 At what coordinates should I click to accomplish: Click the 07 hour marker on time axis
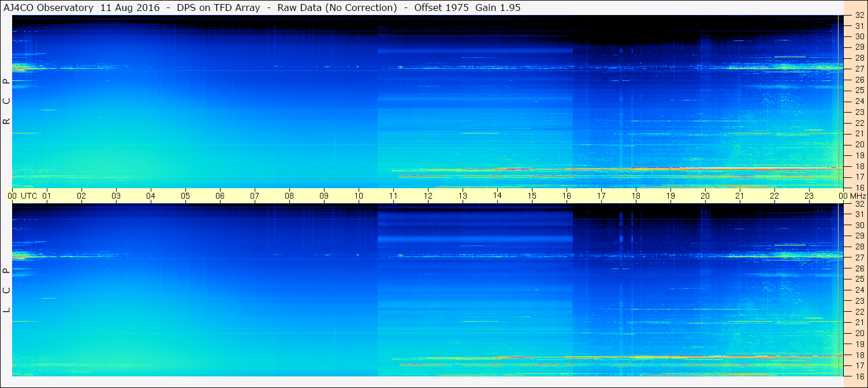255,196
